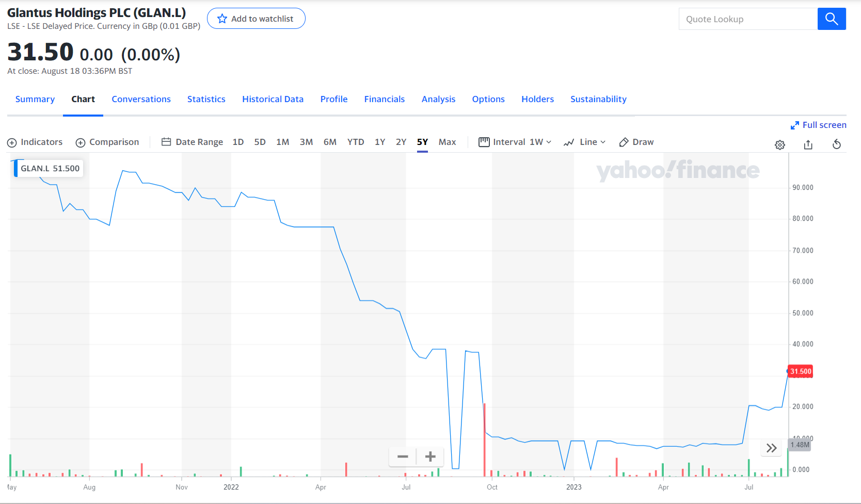Image resolution: width=861 pixels, height=504 pixels.
Task: Add a Comparison symbol
Action: 107,142
